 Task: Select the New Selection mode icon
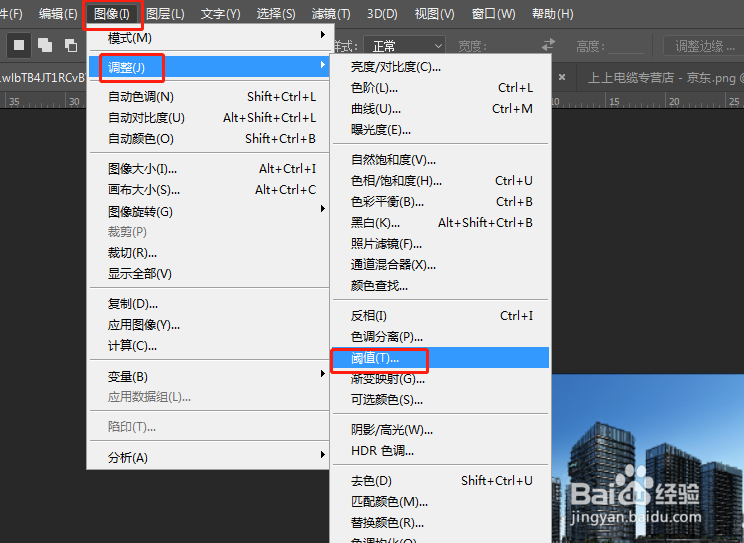[19, 46]
